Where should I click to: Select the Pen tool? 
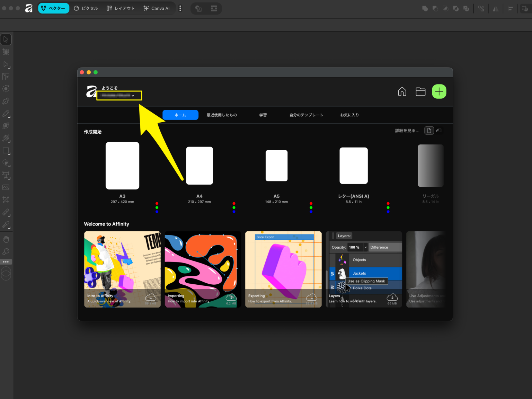(6, 101)
